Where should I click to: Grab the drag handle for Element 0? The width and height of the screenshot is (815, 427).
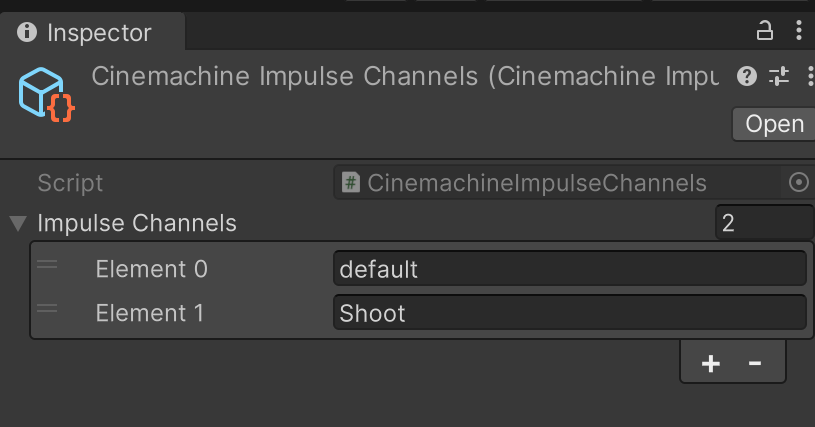pyautogui.click(x=47, y=265)
